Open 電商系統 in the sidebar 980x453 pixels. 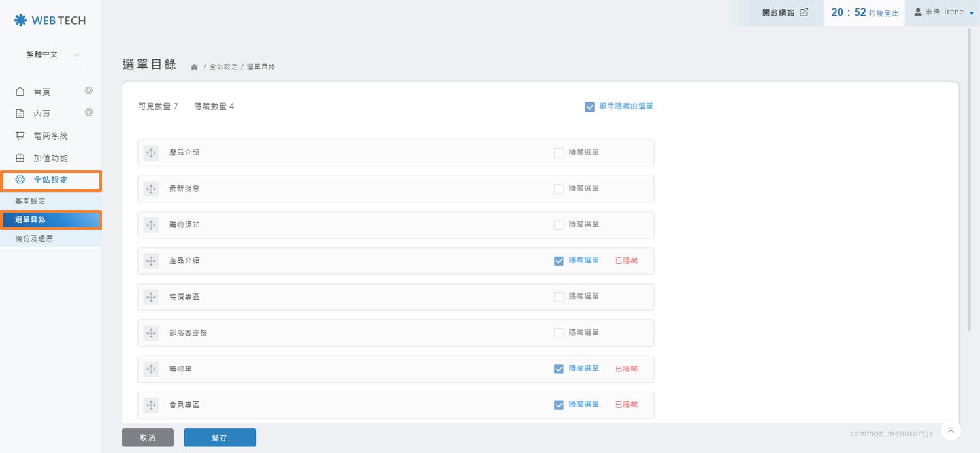click(x=50, y=136)
